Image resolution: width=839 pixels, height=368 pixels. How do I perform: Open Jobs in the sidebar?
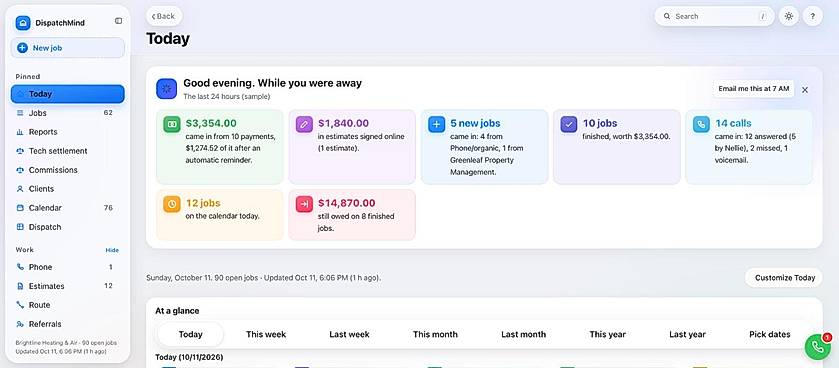tap(67, 113)
